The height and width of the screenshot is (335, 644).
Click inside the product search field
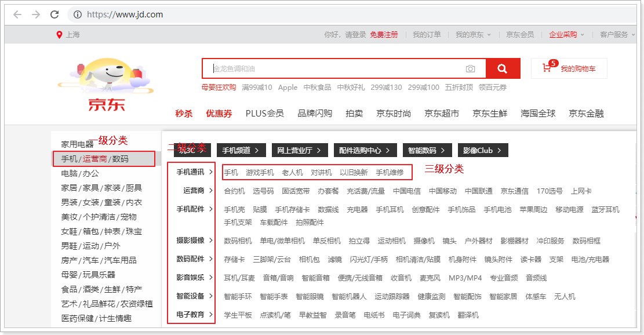tap(336, 68)
